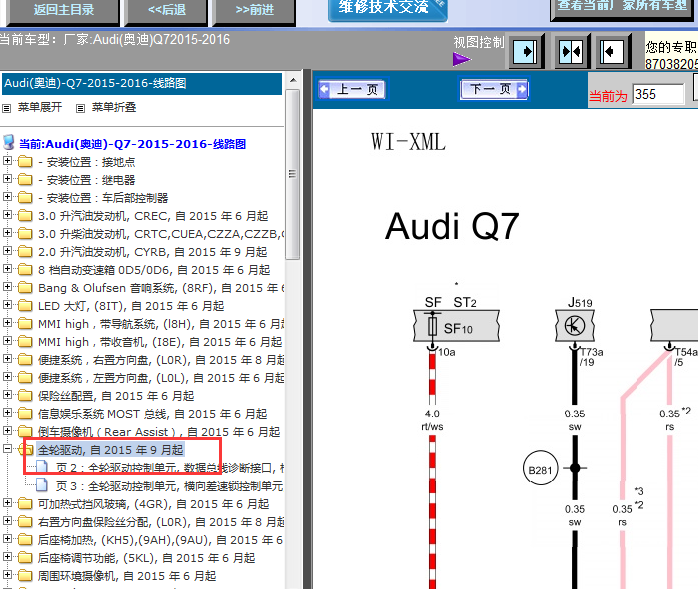This screenshot has height=589, width=698.
Task: Open 页 2：全轮驱动控制单元, 数据总线诊断接口
Action: pos(170,468)
